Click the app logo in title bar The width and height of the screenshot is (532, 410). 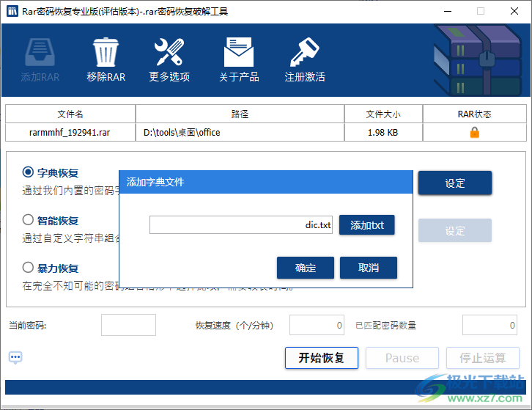[x=12, y=11]
